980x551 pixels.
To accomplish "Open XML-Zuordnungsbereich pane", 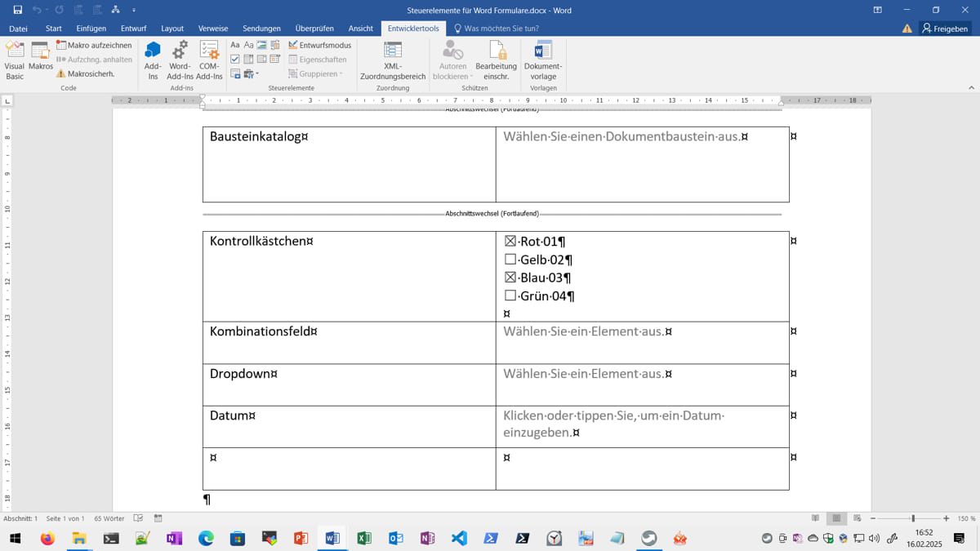I will pyautogui.click(x=393, y=60).
